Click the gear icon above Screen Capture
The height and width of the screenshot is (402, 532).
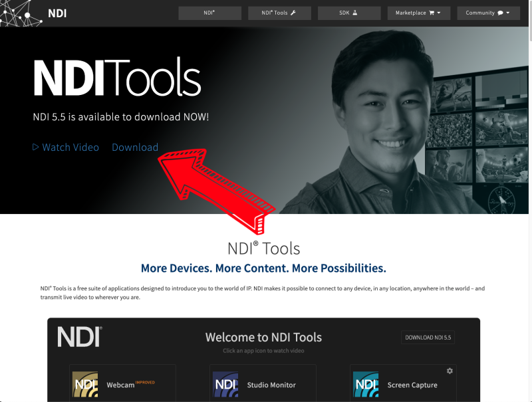coord(450,371)
